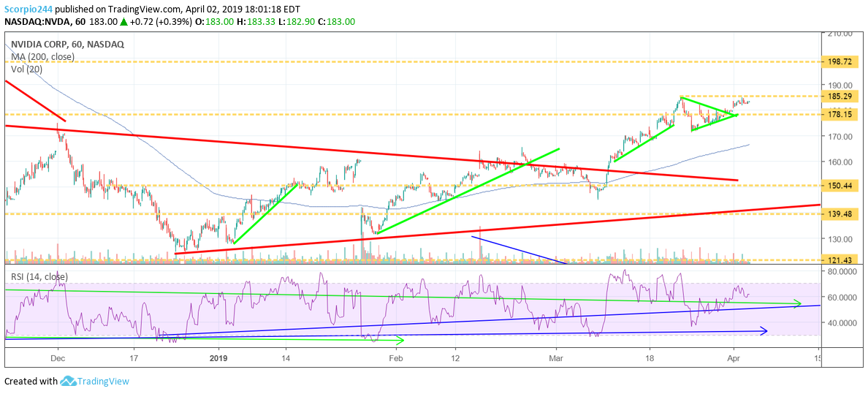Click the NVIDIA CORP, 60, NASDAQ chart title

pyautogui.click(x=67, y=44)
